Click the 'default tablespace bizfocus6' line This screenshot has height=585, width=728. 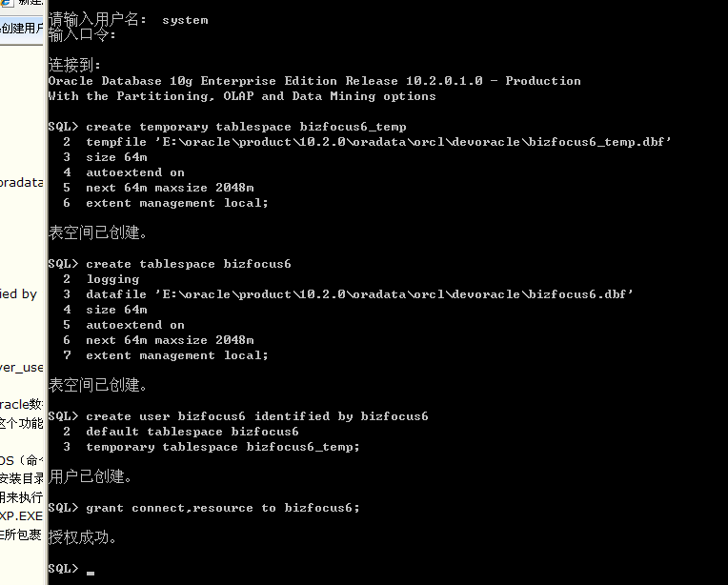[x=192, y=432]
